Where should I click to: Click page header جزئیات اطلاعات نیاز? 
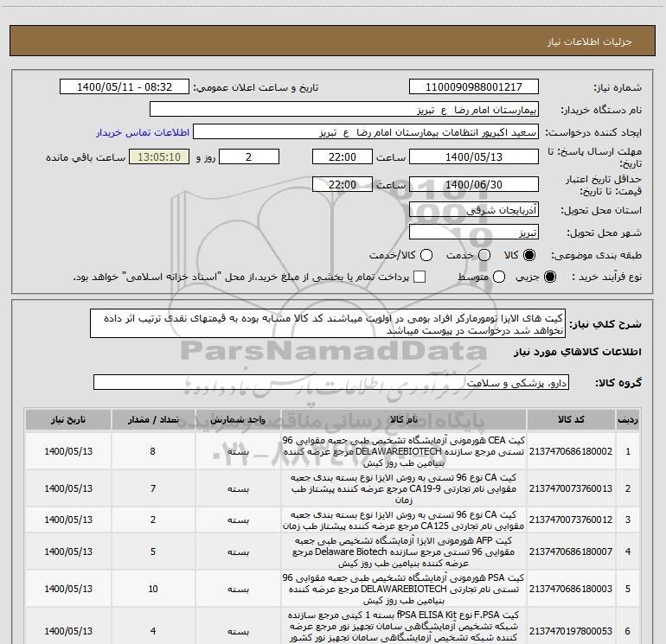tap(590, 41)
